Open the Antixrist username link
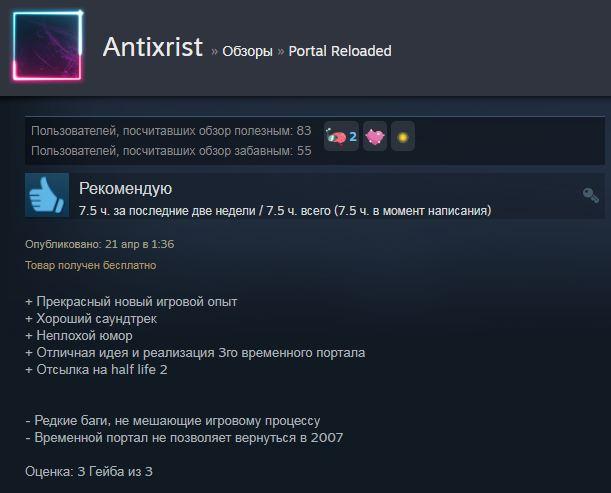Image resolution: width=611 pixels, height=493 pixels. click(x=153, y=47)
